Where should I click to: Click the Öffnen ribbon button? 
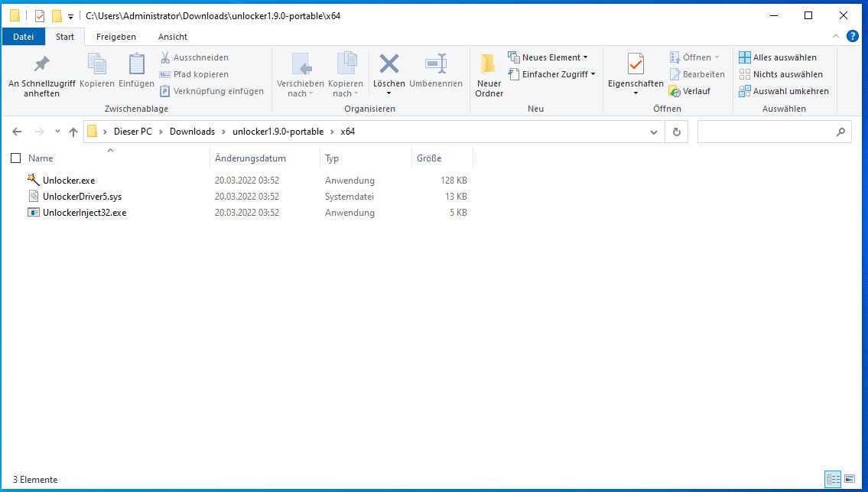click(694, 57)
